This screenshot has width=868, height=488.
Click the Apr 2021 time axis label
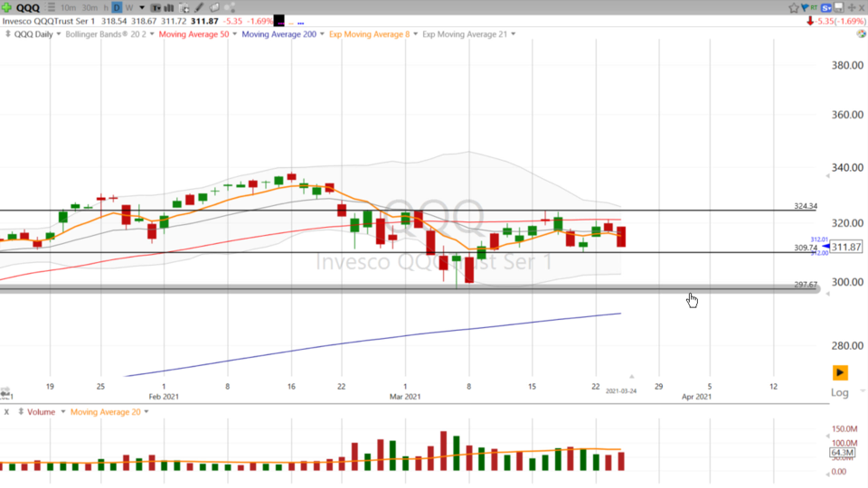(696, 396)
